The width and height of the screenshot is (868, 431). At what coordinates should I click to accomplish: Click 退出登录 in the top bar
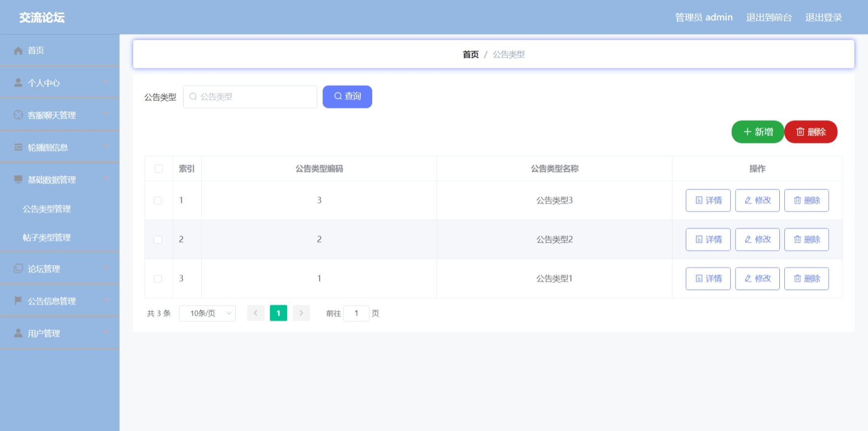tap(823, 17)
